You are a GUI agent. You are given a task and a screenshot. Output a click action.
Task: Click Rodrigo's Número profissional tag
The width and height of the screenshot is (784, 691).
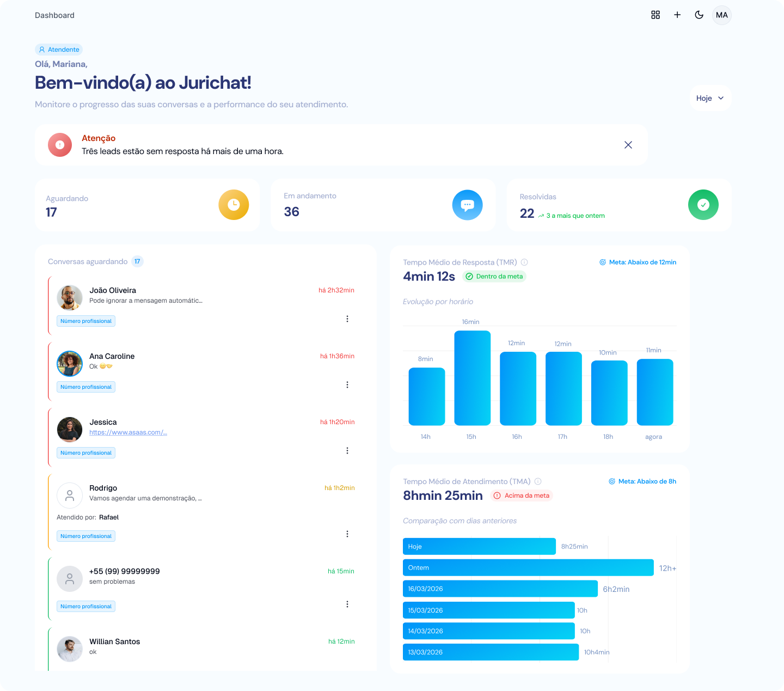tap(86, 536)
